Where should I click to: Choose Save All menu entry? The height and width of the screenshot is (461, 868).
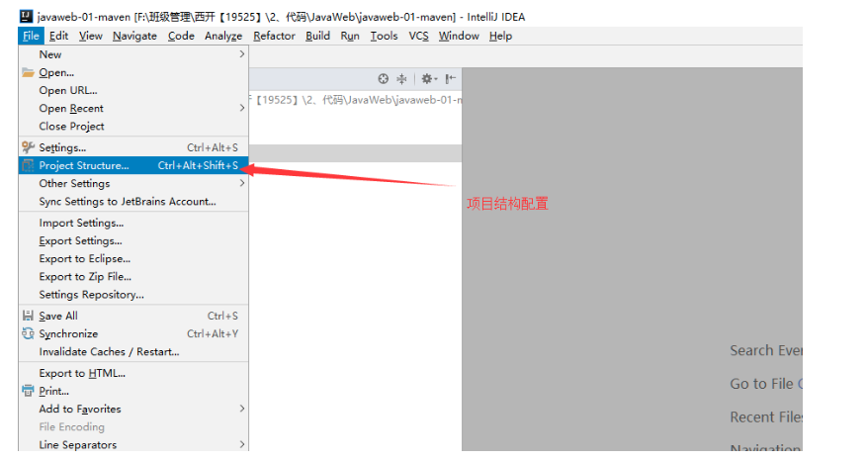133,316
